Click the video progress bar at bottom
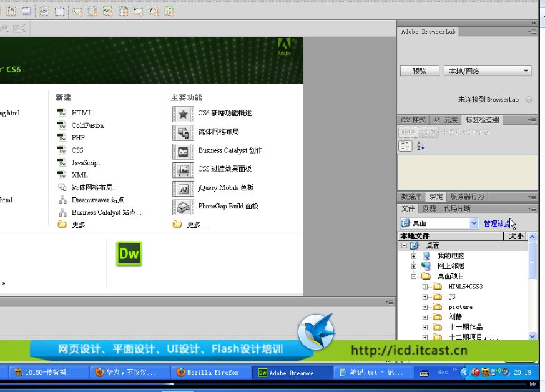The width and height of the screenshot is (545, 392). 263,384
